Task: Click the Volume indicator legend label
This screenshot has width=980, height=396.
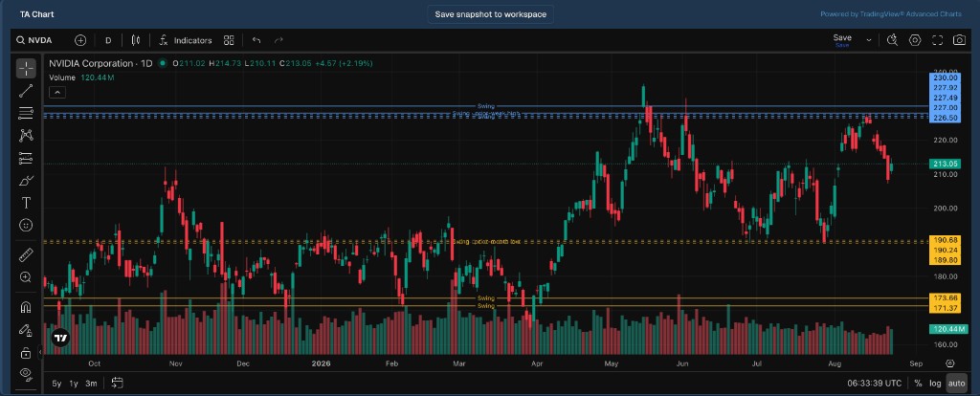Action: click(62, 77)
